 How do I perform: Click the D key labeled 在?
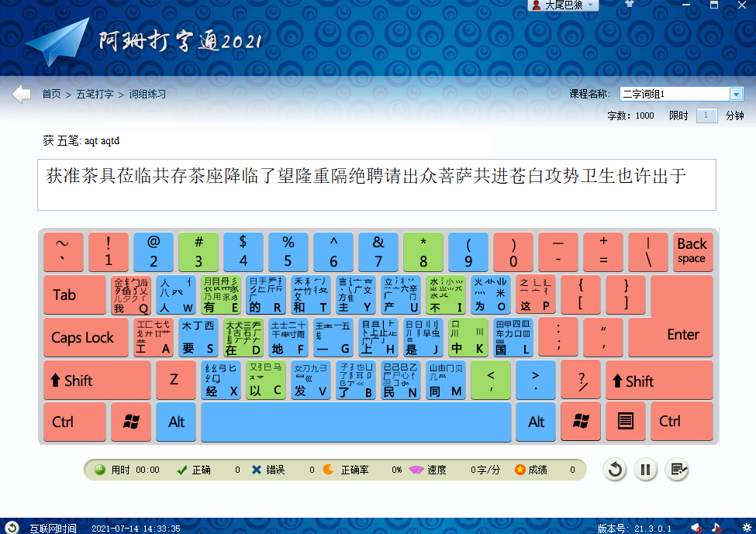[x=243, y=337]
